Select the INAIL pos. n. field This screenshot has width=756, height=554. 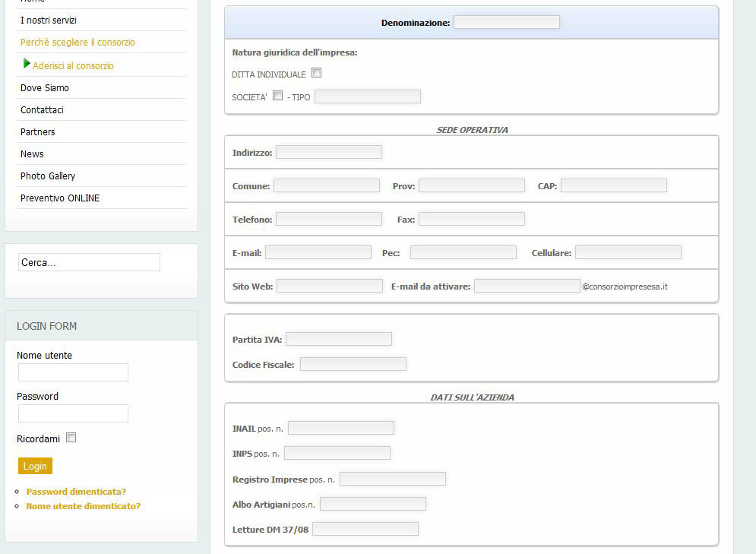(341, 428)
